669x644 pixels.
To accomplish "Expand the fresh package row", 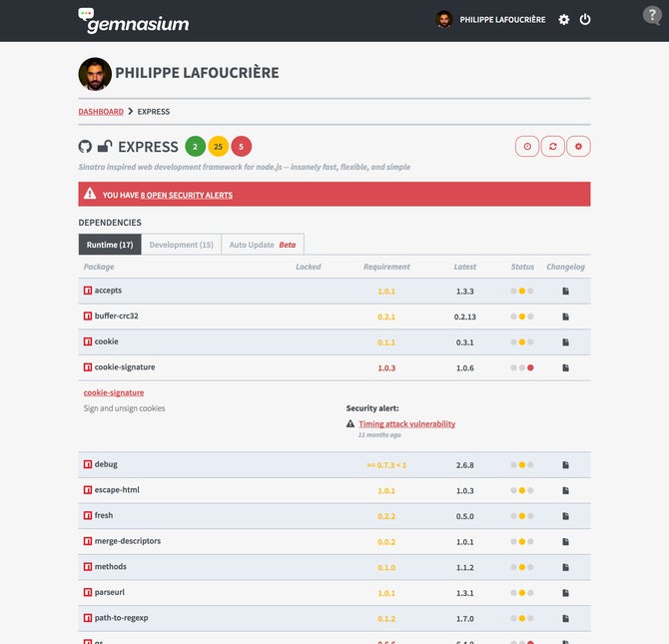I will click(x=334, y=516).
